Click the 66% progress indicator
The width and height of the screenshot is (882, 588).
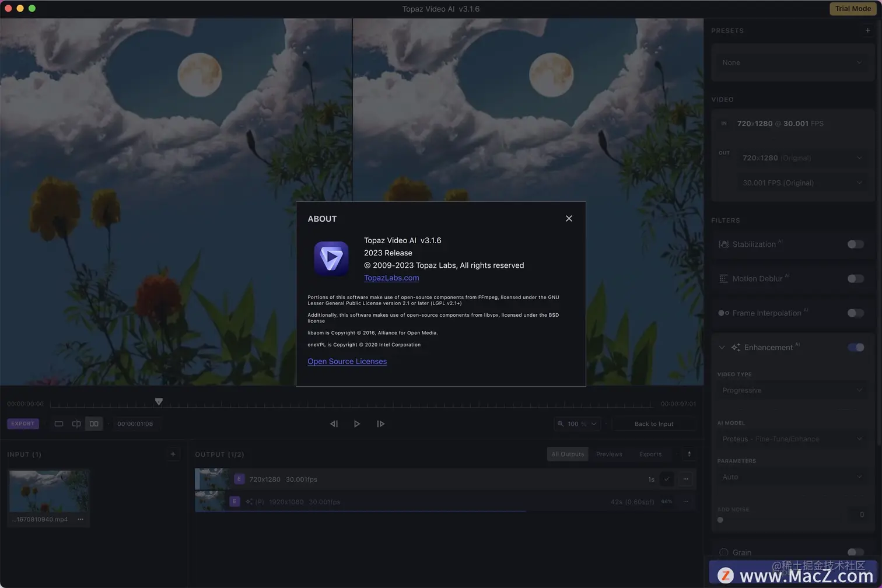[x=667, y=501]
